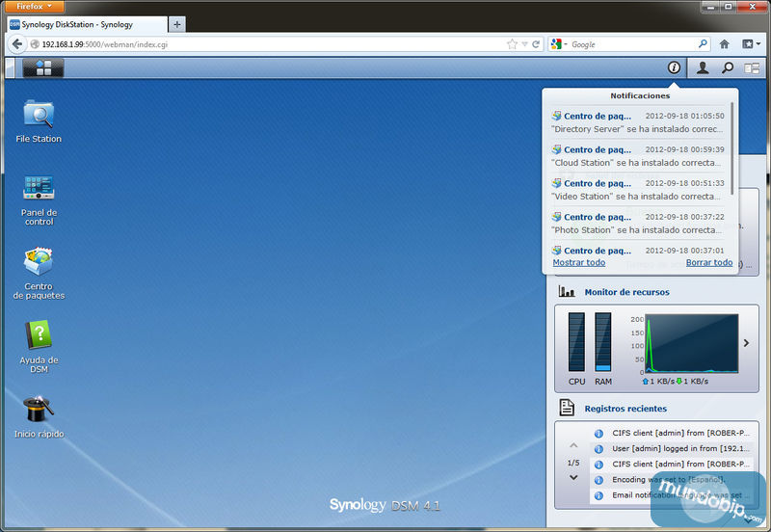Click the notifications list scrollbar
The image size is (771, 532).
[x=732, y=148]
